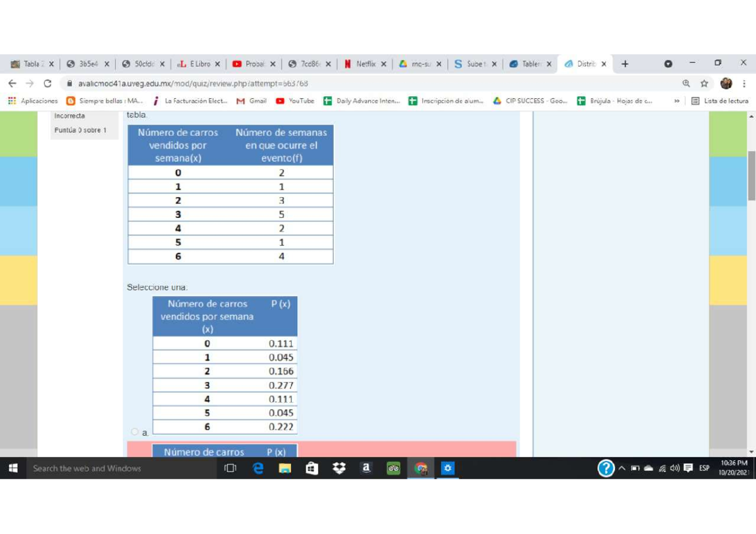Open the Chrome three-dot menu

coord(745,83)
